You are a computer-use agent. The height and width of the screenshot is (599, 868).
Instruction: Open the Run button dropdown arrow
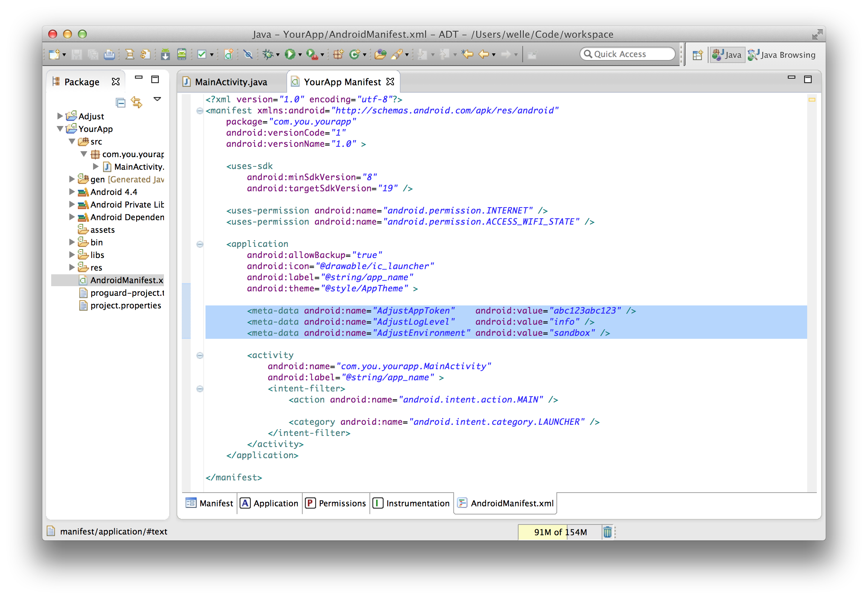click(x=300, y=55)
